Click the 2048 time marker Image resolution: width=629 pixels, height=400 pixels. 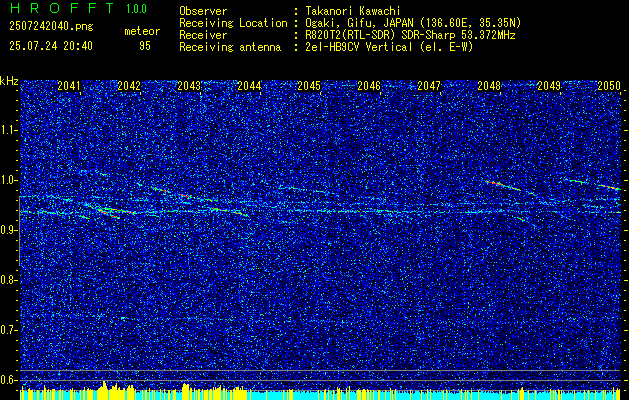489,86
